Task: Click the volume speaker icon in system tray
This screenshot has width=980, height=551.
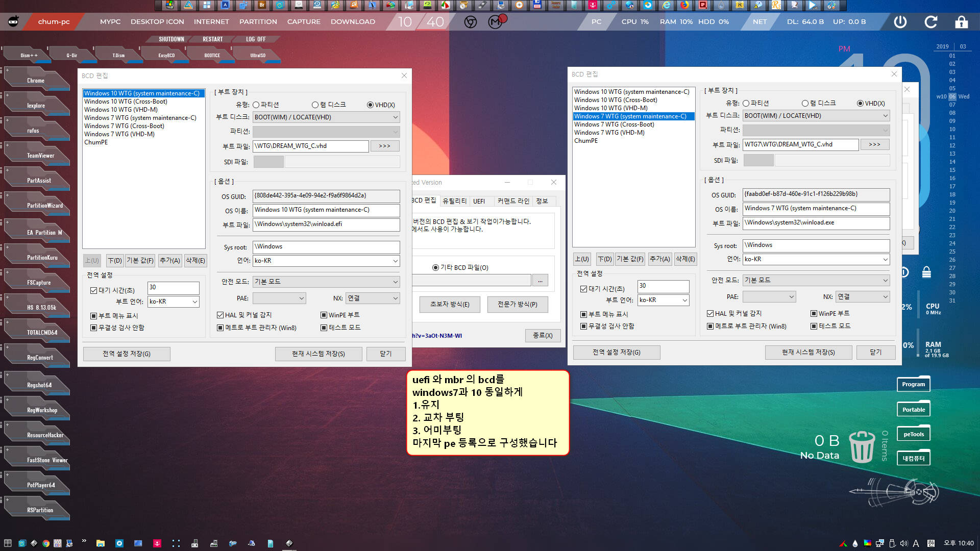Action: tap(904, 543)
